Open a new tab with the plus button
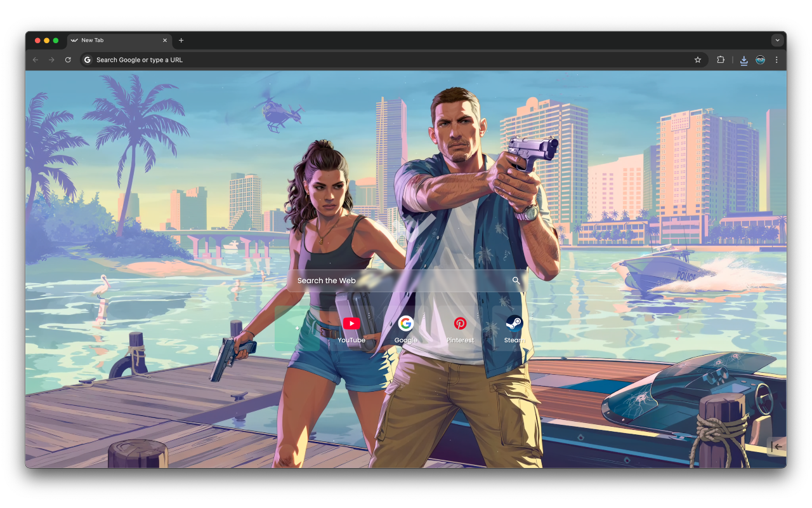Viewport: 812px width, 508px height. point(181,40)
